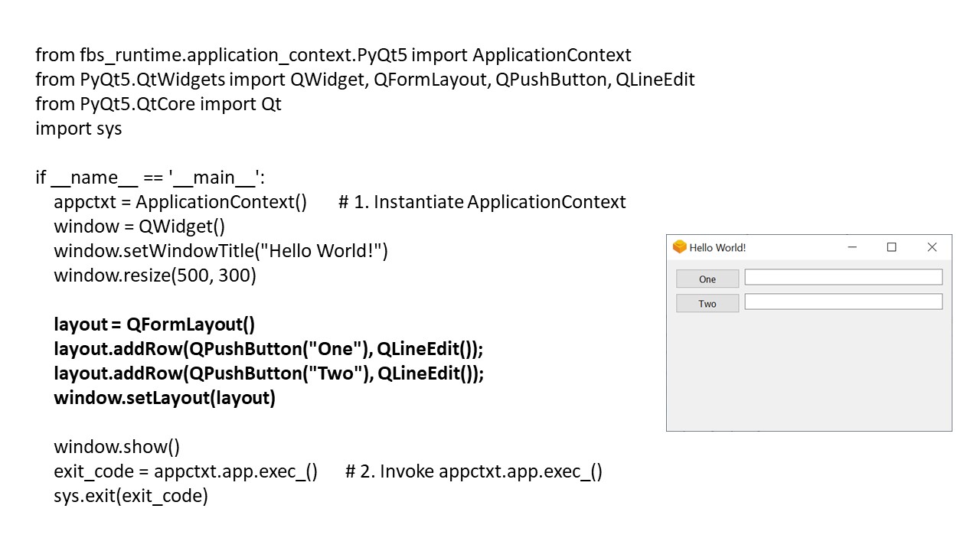The image size is (980, 551).
Task: Click the bold 'layout = QFormLayout()' line
Action: pos(154,324)
